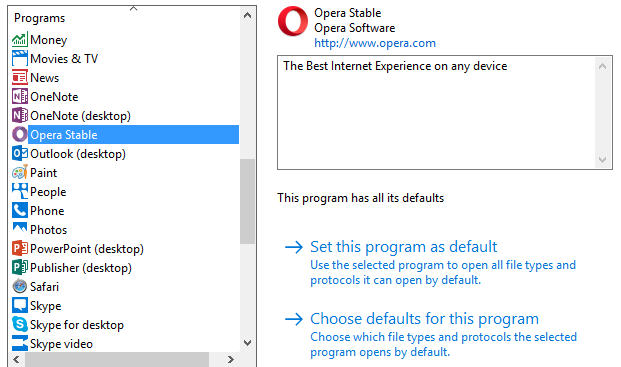Select the Safari compass icon
Viewport: 621px width, 367px height.
pos(19,287)
